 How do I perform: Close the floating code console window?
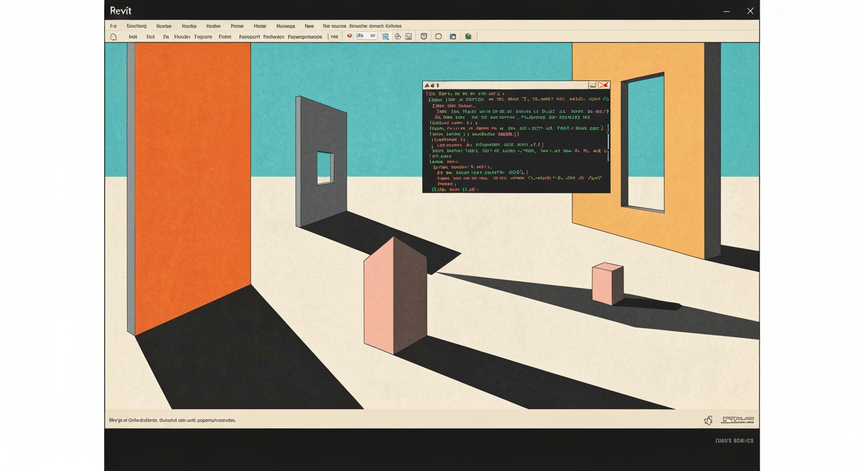pyautogui.click(x=604, y=85)
